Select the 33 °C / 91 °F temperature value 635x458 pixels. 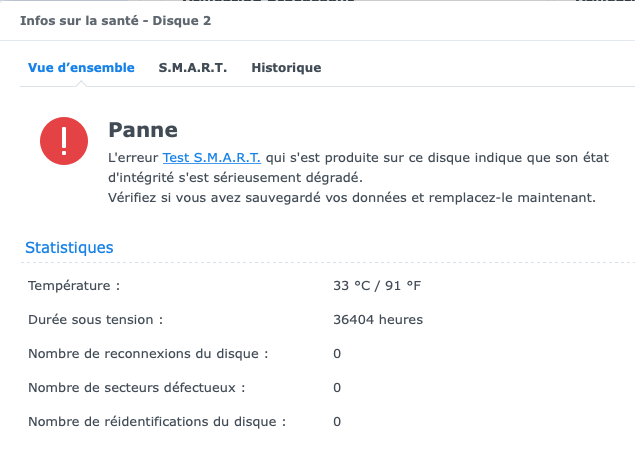pos(377,286)
